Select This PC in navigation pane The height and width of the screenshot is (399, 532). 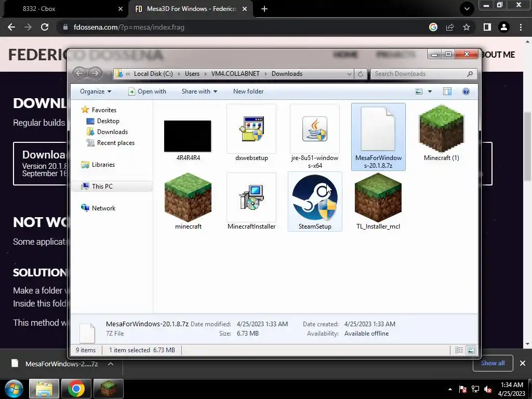click(102, 187)
